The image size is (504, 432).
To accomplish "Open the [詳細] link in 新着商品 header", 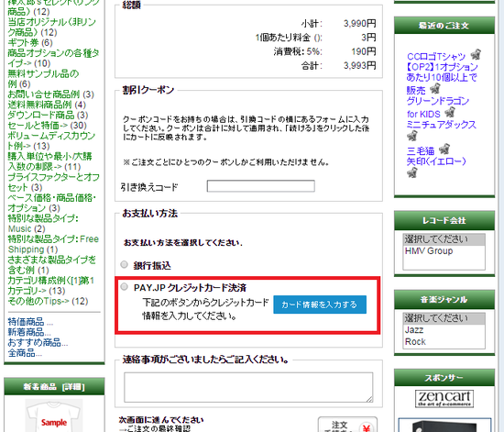I will pos(73,387).
